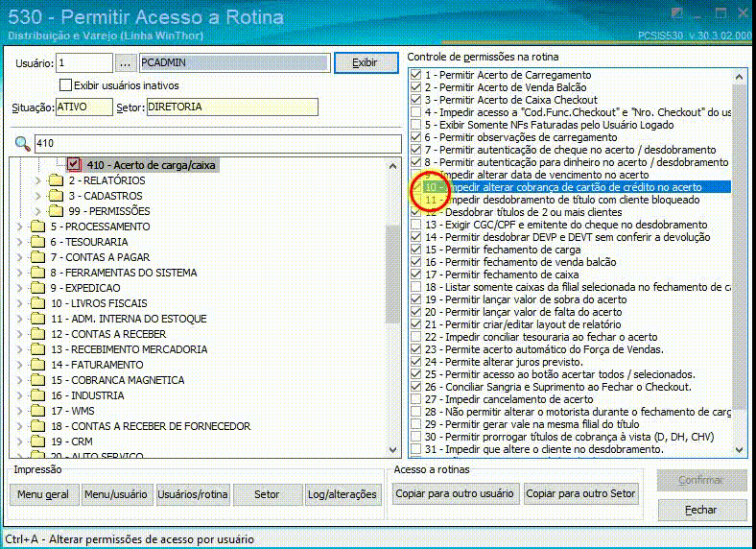Enable Exibir usuários inativos checkbox
Image resolution: width=756 pixels, height=549 pixels.
point(65,85)
